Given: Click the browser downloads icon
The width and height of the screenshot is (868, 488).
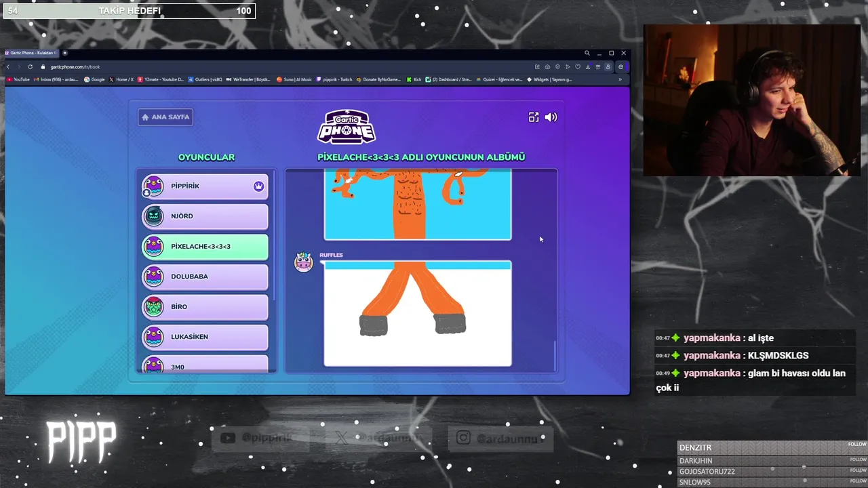Looking at the screenshot, I should [588, 66].
